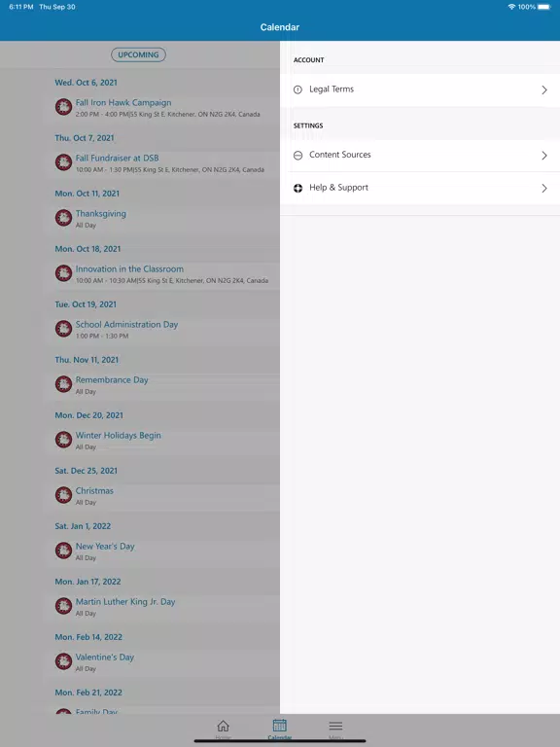This screenshot has height=747, width=560.
Task: Toggle the UPCOMING filter pill
Action: 139,54
